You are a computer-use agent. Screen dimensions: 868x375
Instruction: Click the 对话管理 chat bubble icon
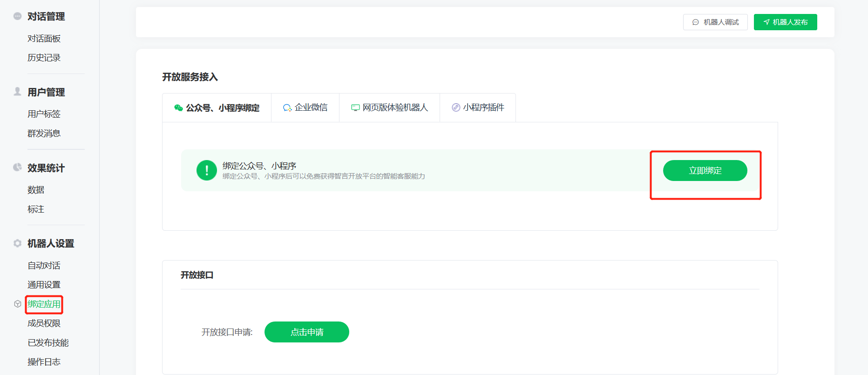[17, 16]
